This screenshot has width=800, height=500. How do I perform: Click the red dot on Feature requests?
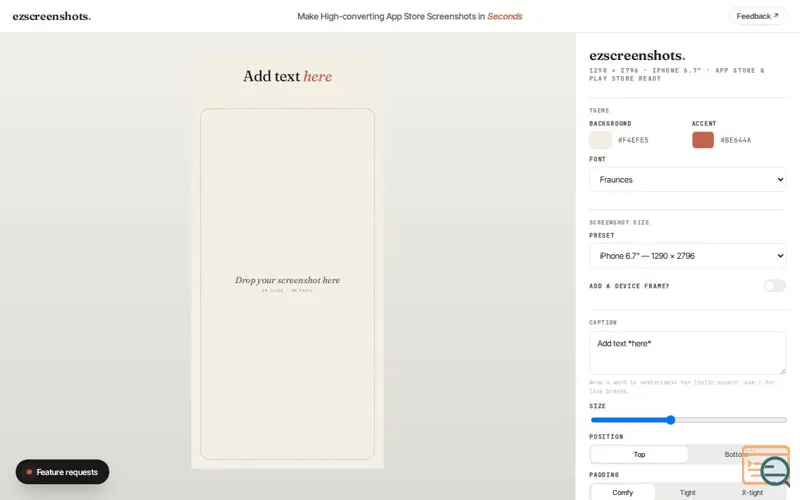[x=29, y=472]
